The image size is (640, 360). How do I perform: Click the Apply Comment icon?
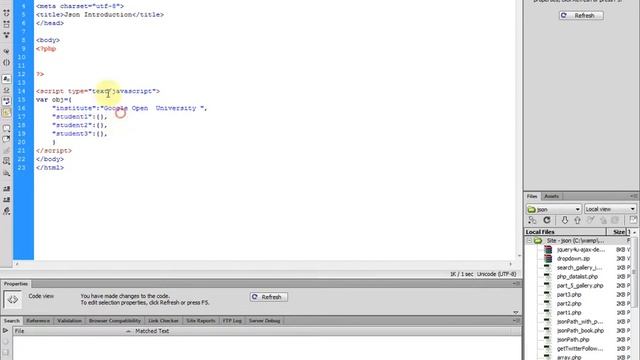[x=7, y=128]
